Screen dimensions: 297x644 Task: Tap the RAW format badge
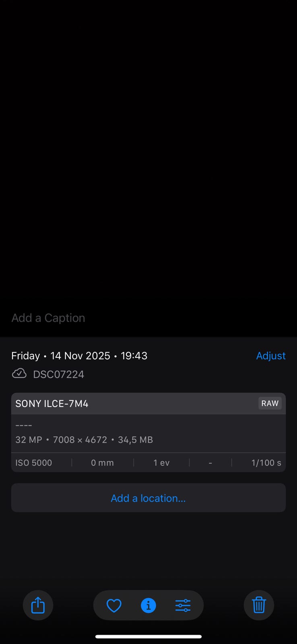(270, 403)
